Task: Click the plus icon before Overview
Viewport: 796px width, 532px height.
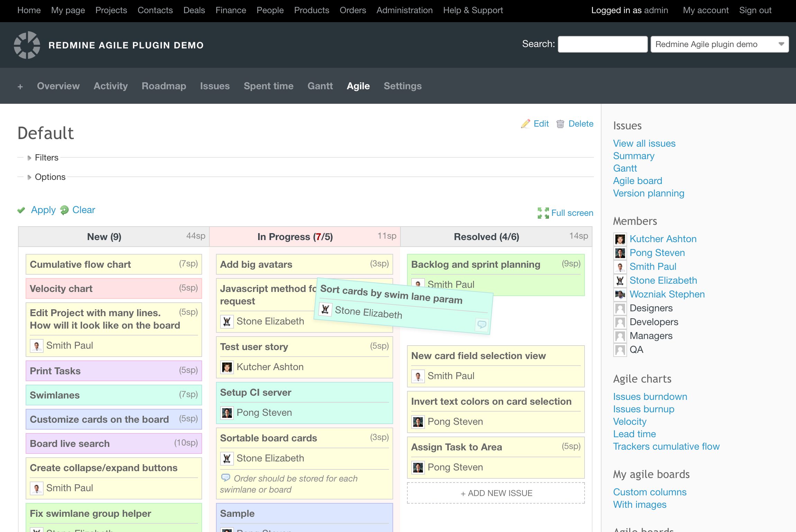Action: coord(20,86)
